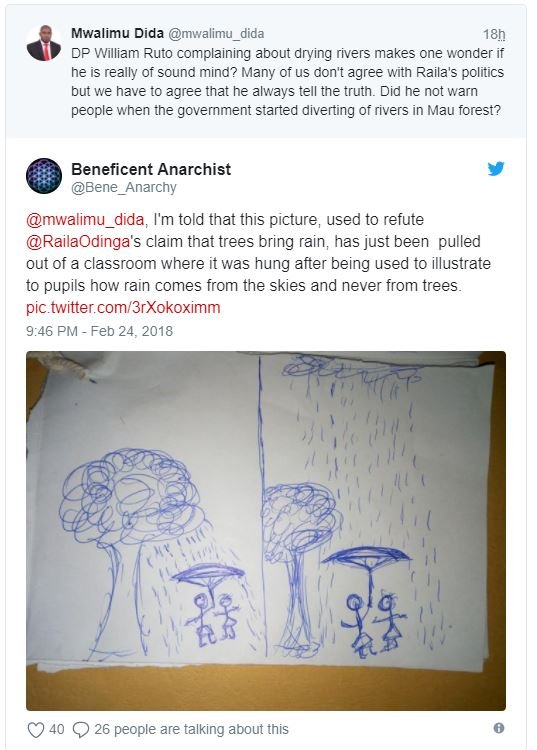
Task: Open Beneficent Anarchist's round avatar
Action: pyautogui.click(x=44, y=176)
